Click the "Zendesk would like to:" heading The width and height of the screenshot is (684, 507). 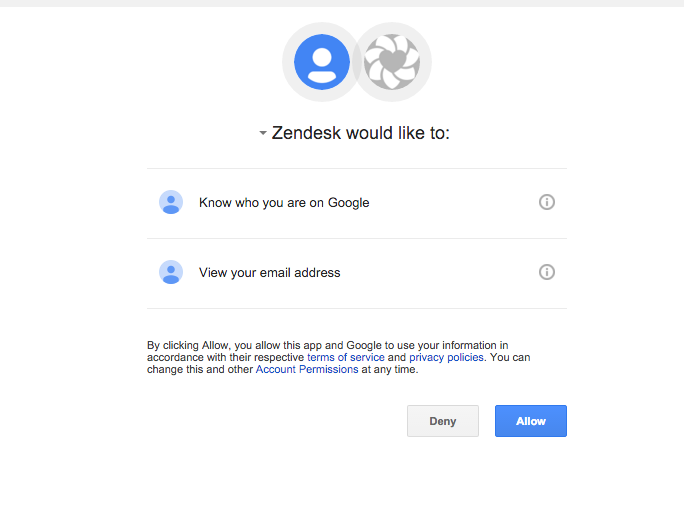(361, 133)
